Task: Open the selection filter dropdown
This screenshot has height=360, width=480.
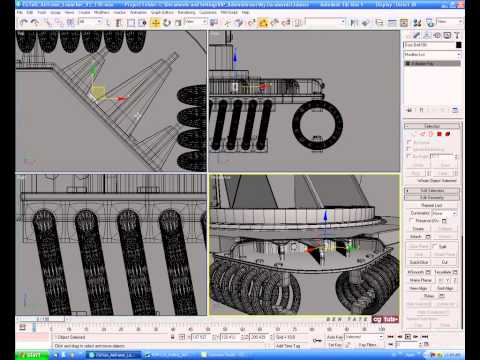Action: [x=91, y=22]
